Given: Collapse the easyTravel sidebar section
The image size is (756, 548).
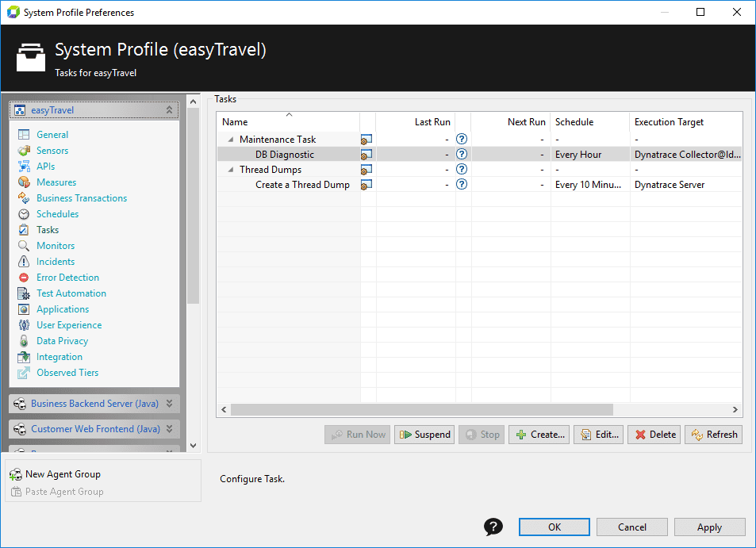Looking at the screenshot, I should [x=169, y=110].
